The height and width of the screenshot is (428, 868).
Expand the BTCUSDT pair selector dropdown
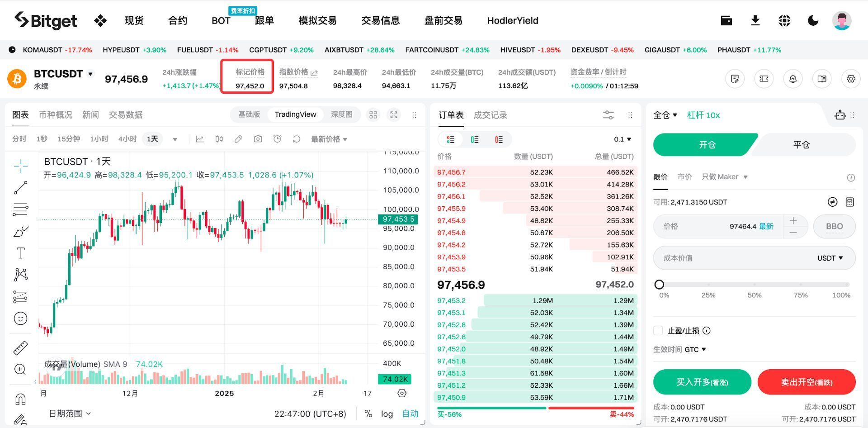click(x=90, y=74)
